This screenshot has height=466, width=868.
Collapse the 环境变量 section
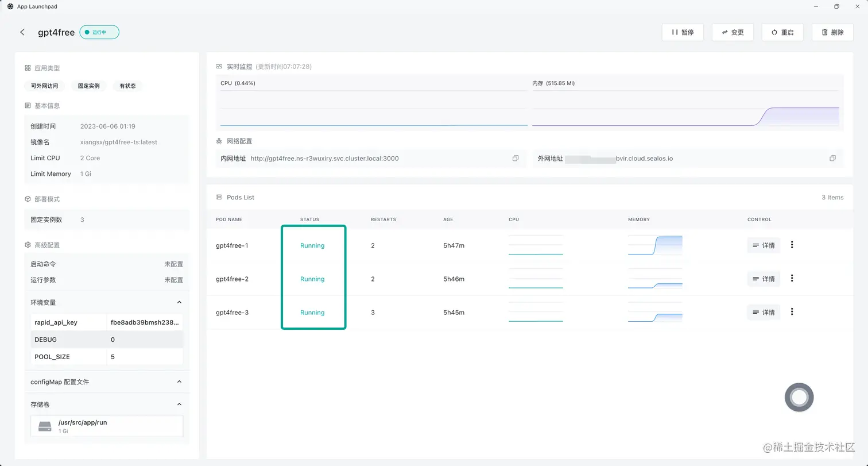pyautogui.click(x=179, y=302)
